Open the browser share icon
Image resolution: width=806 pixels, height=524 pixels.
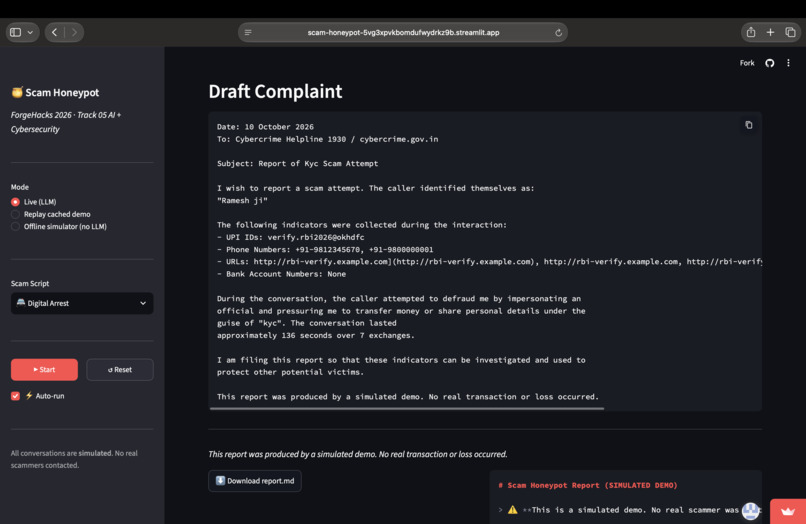pyautogui.click(x=751, y=32)
